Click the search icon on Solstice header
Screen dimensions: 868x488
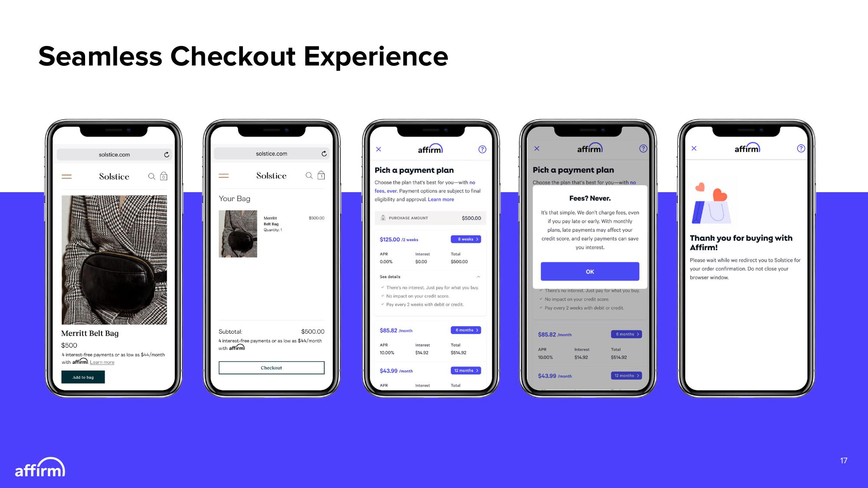pos(152,177)
